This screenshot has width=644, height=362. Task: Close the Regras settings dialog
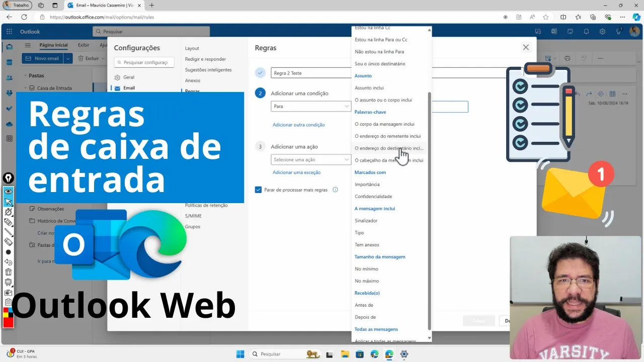526,47
